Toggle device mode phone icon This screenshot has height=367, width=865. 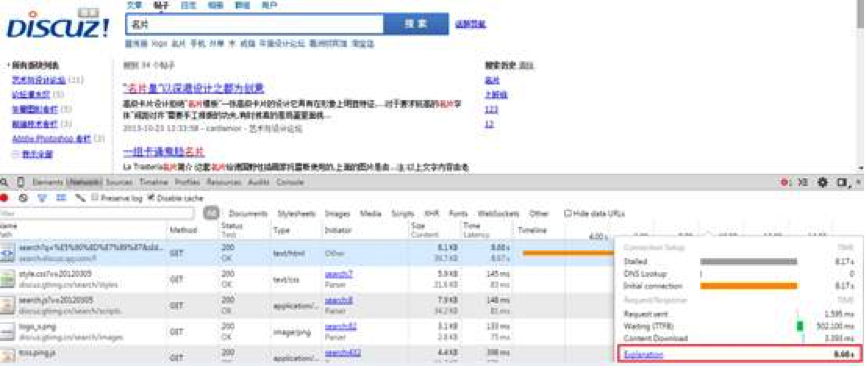(x=21, y=182)
